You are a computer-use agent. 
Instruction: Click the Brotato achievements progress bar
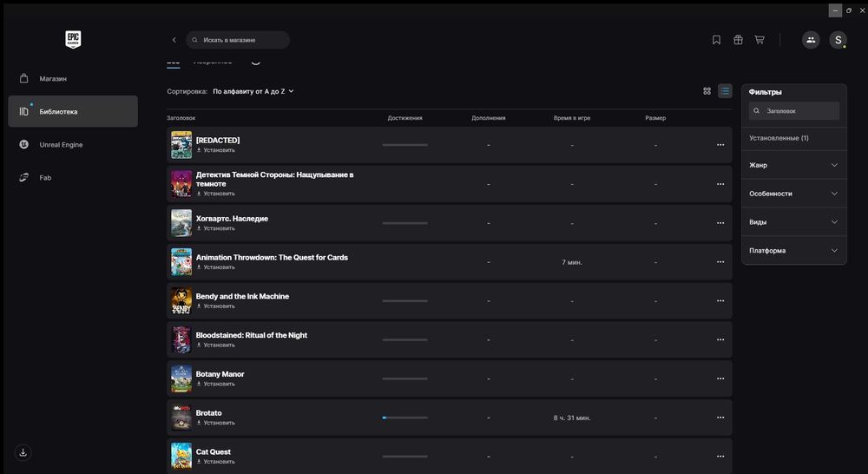point(404,418)
